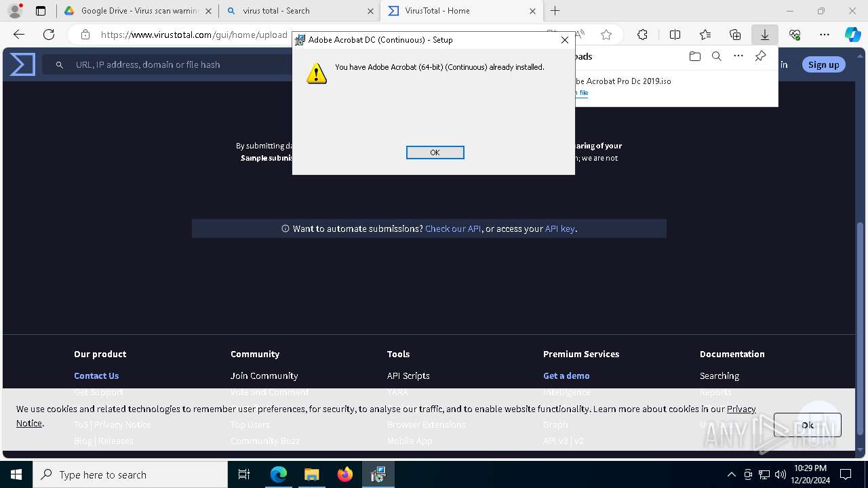The height and width of the screenshot is (488, 868).
Task: Switch to Google Drive Virus scan warning tab
Action: coord(139,11)
